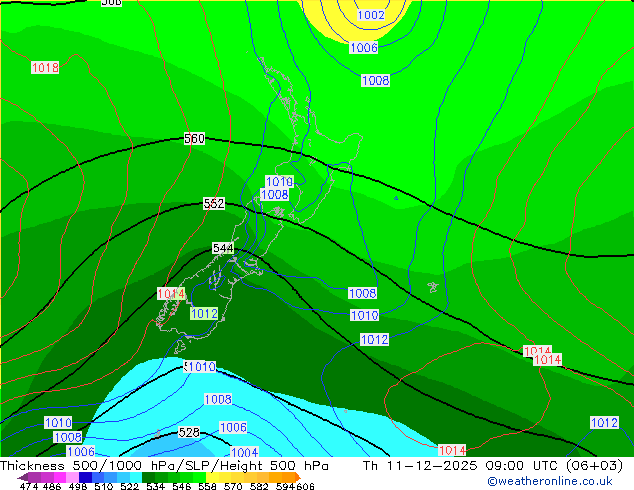This screenshot has width=634, height=490.
Task: Click the date 'Th 11-12-2025 09:00 UTC'
Action: pyautogui.click(x=461, y=466)
